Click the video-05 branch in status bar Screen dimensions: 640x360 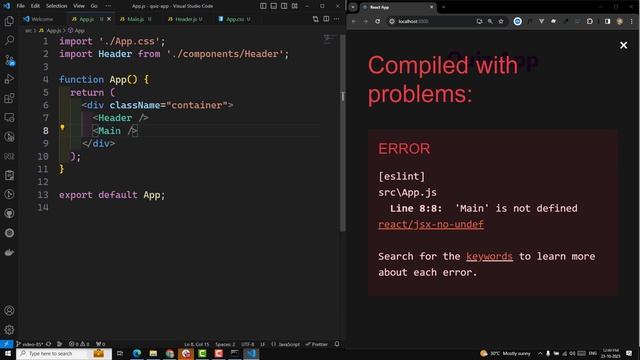pos(29,344)
